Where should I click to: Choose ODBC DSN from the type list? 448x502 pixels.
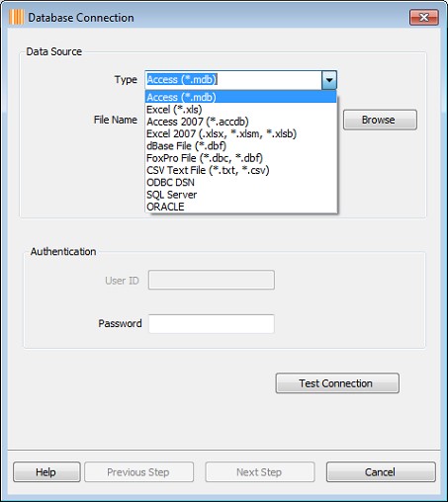241,183
